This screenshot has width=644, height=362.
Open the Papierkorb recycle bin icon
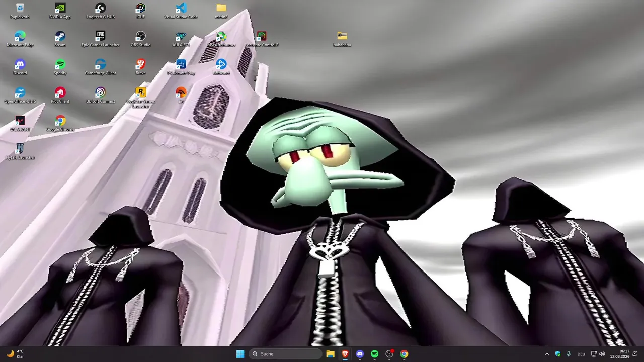tap(20, 11)
